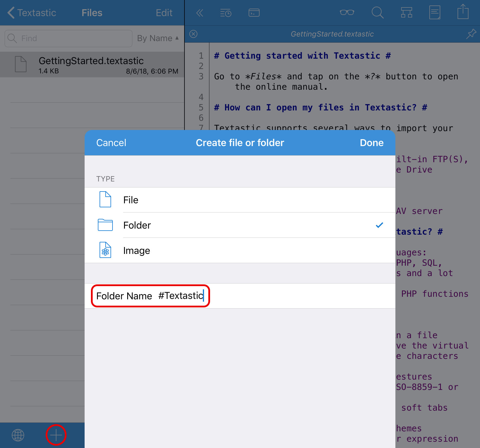Click the Find search field

pyautogui.click(x=68, y=38)
